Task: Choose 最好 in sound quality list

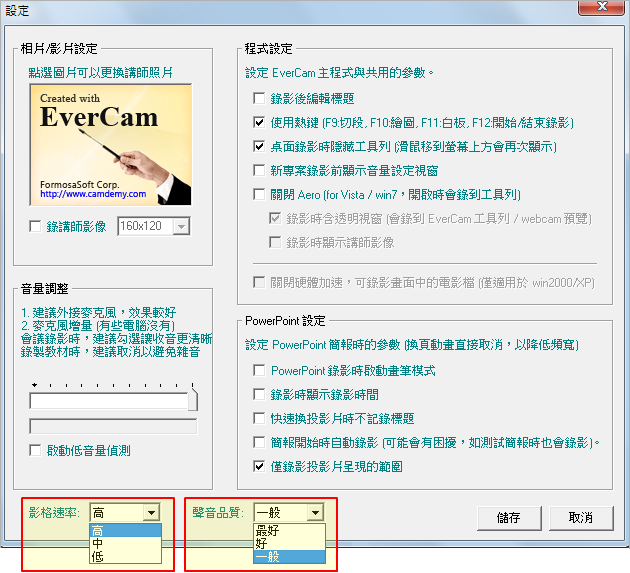Action: [267, 530]
